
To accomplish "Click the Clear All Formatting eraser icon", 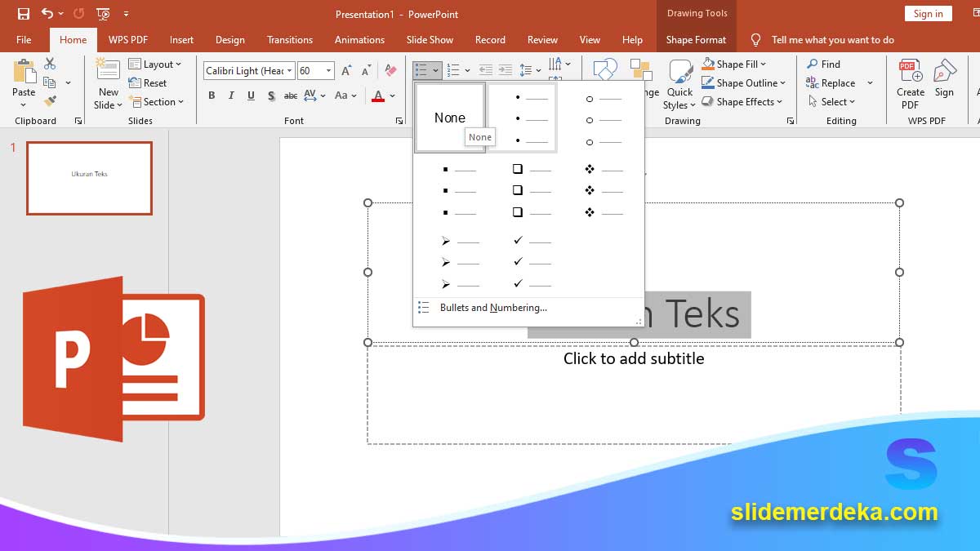I will click(x=390, y=71).
